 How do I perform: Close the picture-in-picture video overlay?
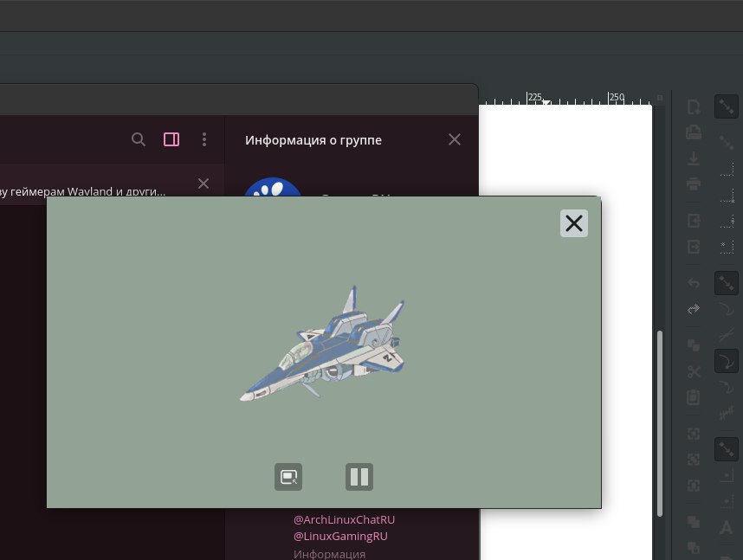point(574,223)
